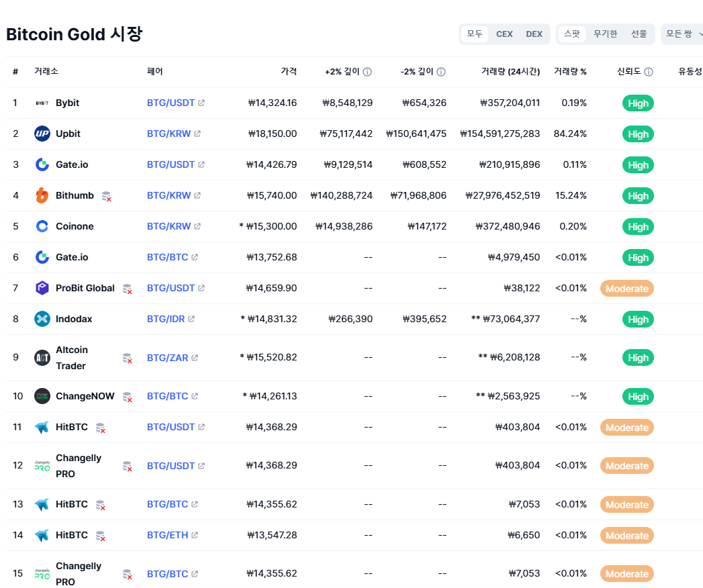
Task: Open the BTG/KRW pair link for Upbit
Action: point(169,134)
